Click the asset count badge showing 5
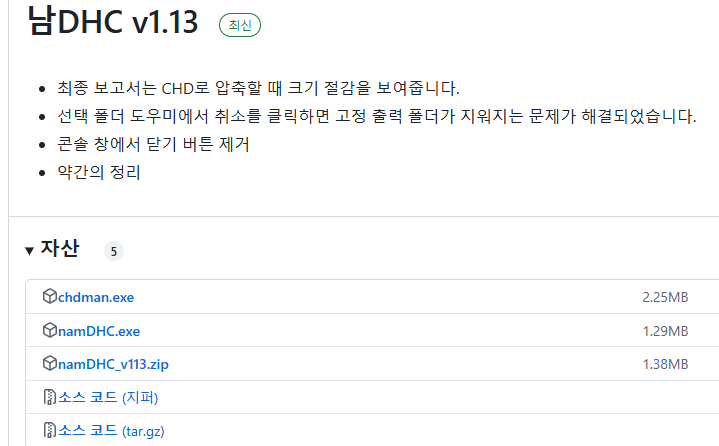The width and height of the screenshot is (719, 446). coord(114,251)
